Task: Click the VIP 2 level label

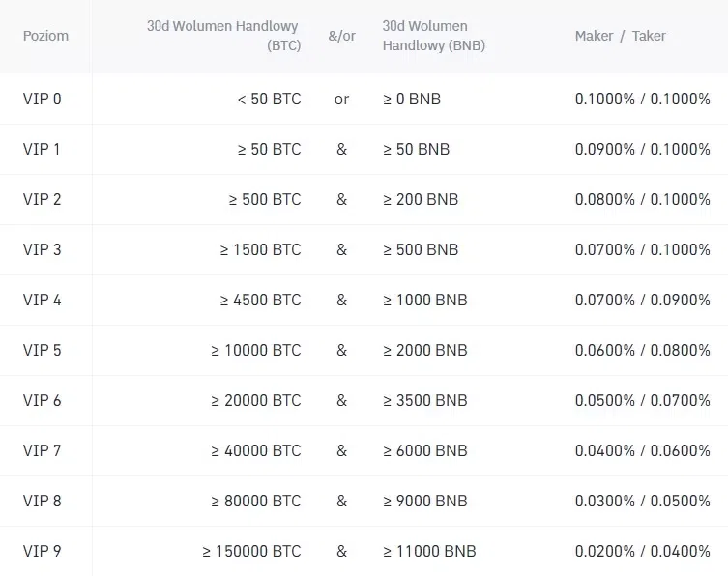Action: point(43,199)
